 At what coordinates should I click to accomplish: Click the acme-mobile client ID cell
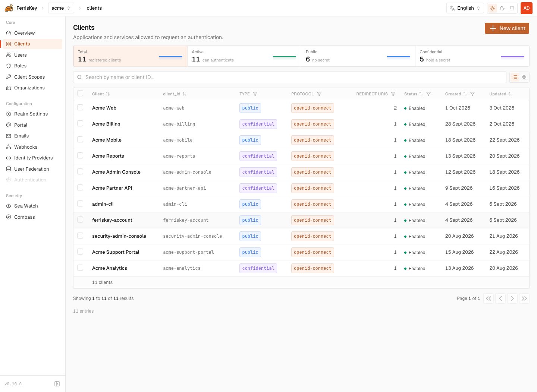point(178,140)
